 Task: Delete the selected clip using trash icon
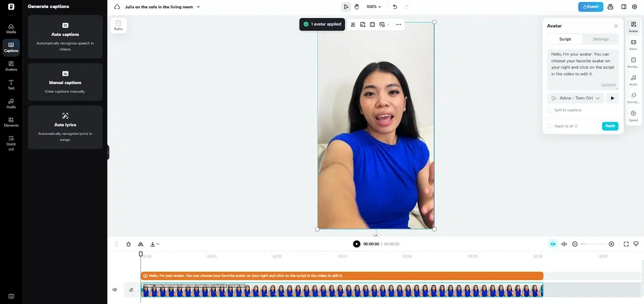pos(128,244)
